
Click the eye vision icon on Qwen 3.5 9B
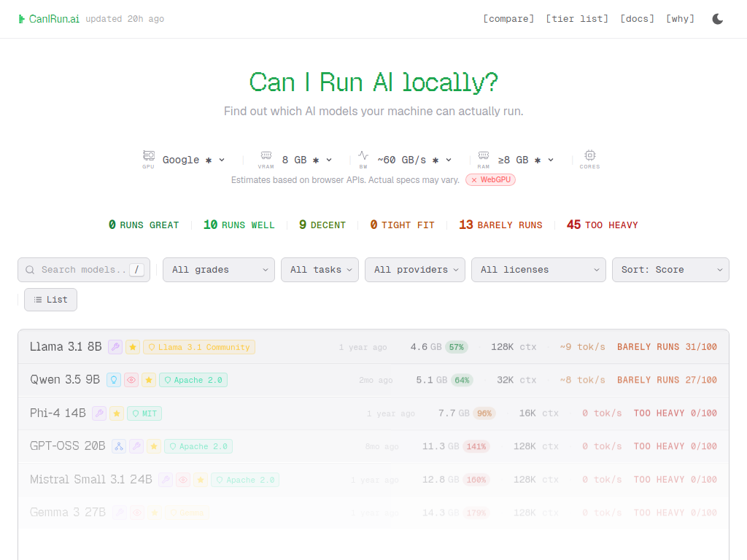[131, 380]
